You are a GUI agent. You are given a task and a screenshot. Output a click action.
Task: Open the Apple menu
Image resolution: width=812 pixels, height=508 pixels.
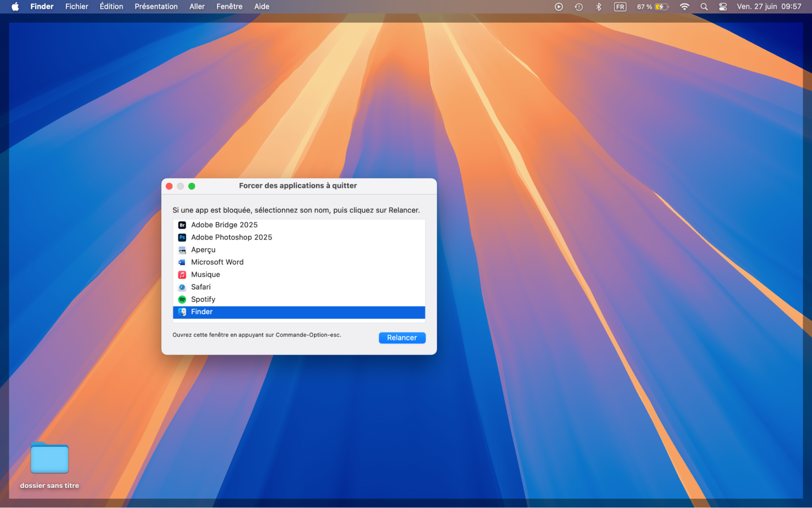pyautogui.click(x=15, y=7)
